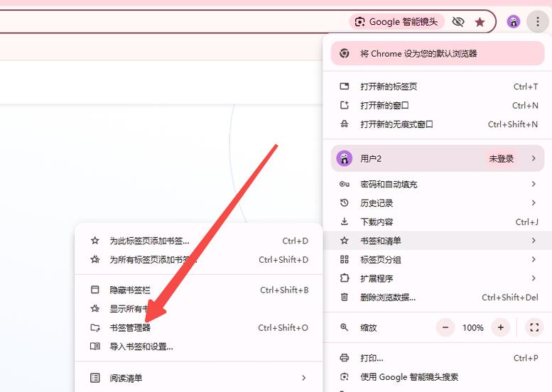Select 打开新的无痕式窗口 menu item
552x392 pixels.
[438, 124]
